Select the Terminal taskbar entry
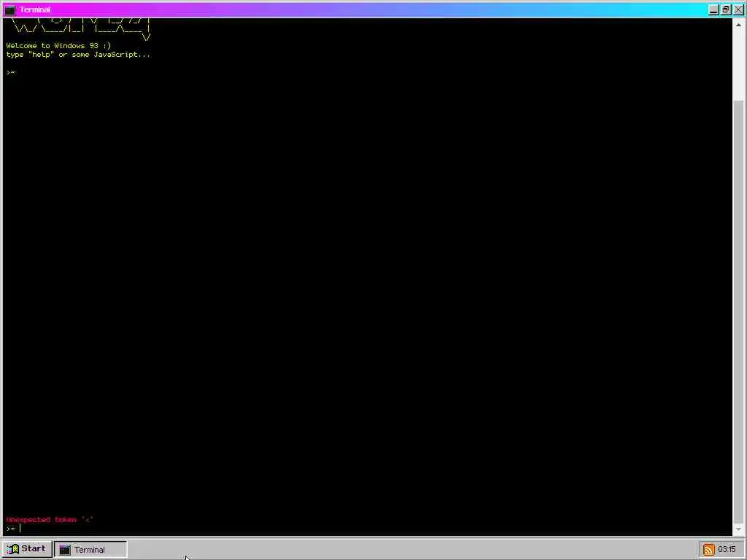The image size is (747, 560). (90, 550)
